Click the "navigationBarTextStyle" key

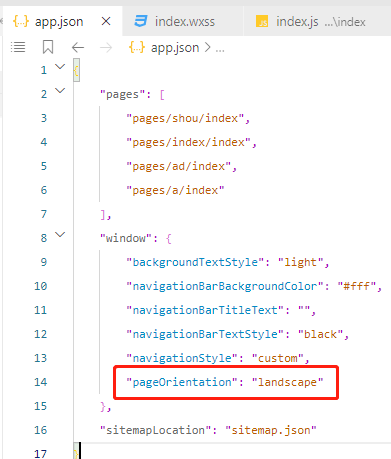[x=205, y=334]
